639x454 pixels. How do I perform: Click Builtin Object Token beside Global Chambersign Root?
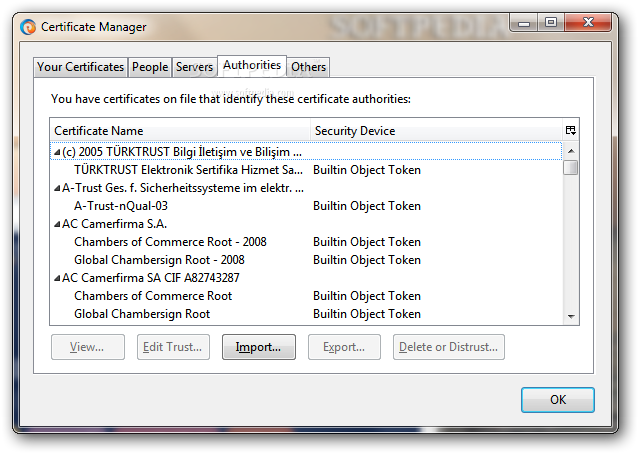[x=367, y=313]
